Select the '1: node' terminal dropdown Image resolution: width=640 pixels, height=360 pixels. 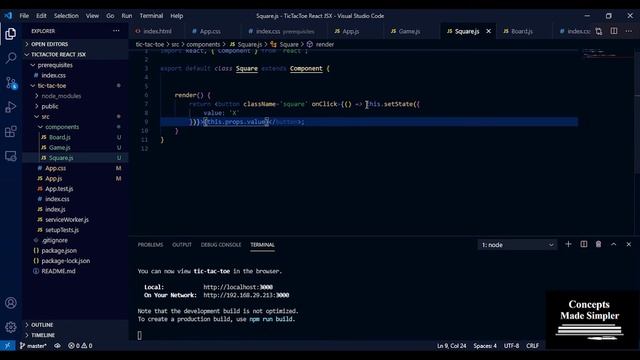tap(517, 245)
